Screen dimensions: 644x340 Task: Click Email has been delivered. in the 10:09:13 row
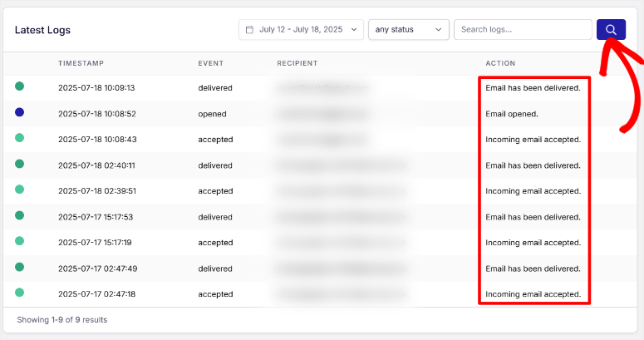pyautogui.click(x=533, y=88)
